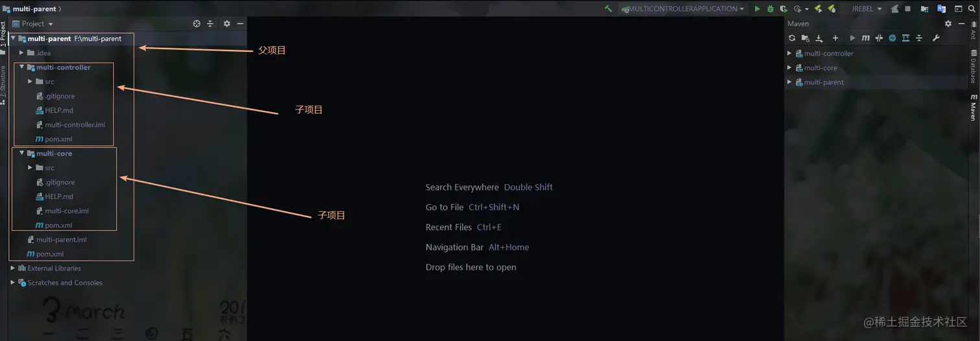Hide the Maven tool window

click(961, 24)
